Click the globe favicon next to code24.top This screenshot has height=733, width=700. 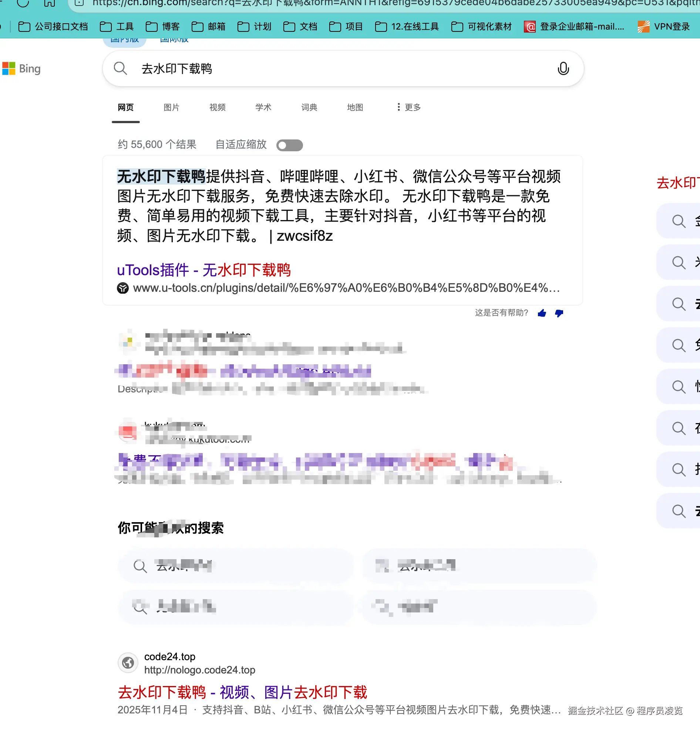pyautogui.click(x=128, y=663)
